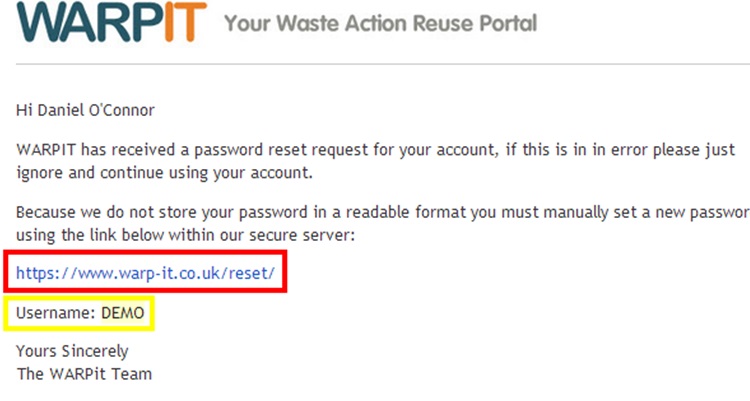The height and width of the screenshot is (401, 750).
Task: Click the line using the link below
Action: [186, 235]
